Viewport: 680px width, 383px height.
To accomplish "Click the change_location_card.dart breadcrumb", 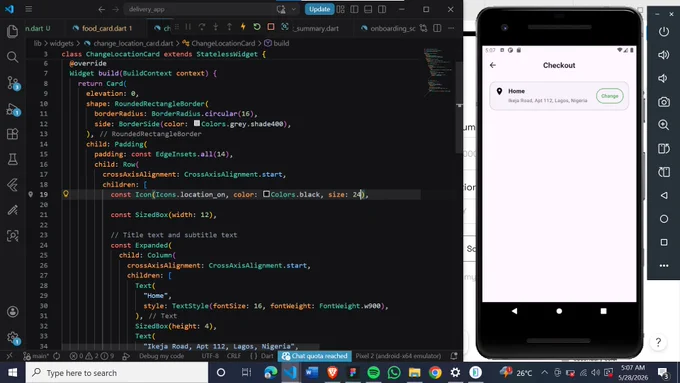I will pyautogui.click(x=129, y=43).
